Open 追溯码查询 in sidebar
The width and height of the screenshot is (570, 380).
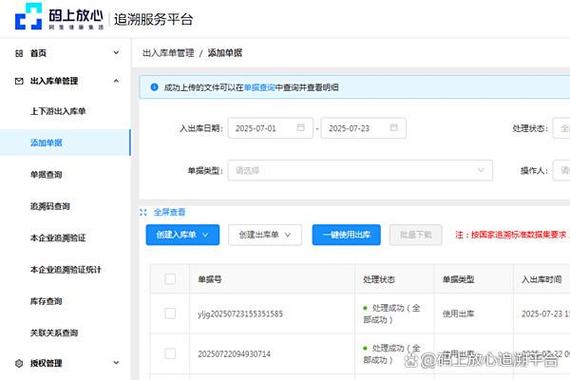50,206
